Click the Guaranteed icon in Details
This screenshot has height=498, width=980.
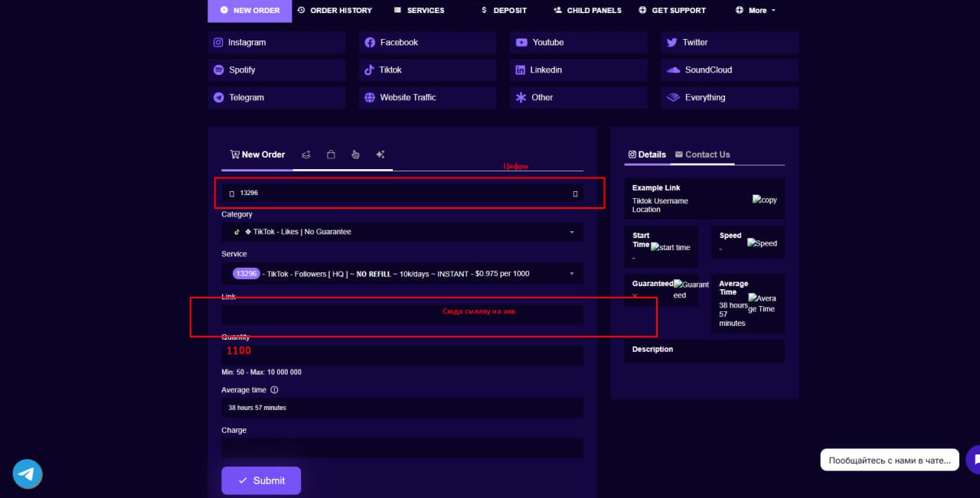point(691,289)
